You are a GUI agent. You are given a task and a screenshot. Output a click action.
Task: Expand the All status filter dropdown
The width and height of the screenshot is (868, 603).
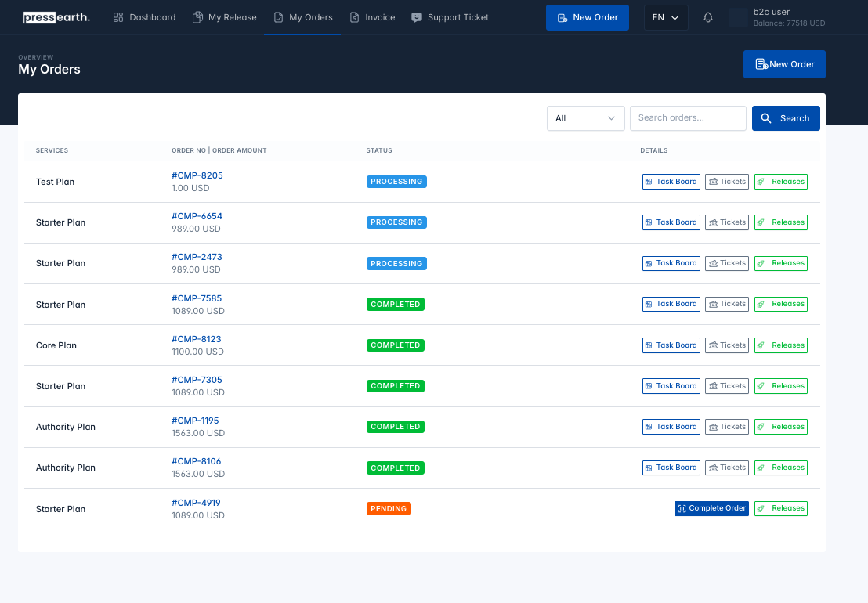pyautogui.click(x=586, y=118)
